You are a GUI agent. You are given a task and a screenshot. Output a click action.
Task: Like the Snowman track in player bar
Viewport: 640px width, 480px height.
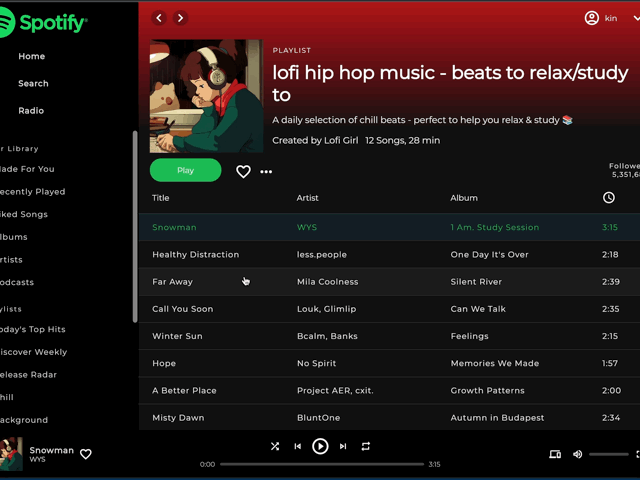click(x=86, y=454)
